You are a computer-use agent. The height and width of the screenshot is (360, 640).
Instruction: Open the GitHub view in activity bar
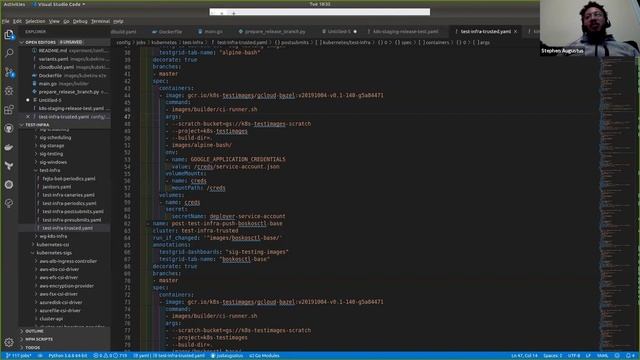[x=9, y=128]
